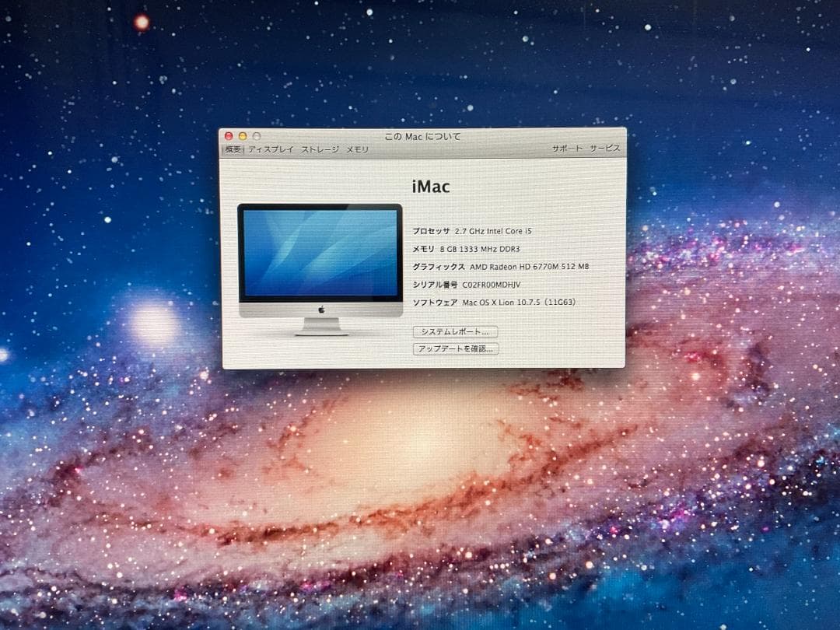
Task: Show the メモリ tab
Action: click(x=357, y=149)
